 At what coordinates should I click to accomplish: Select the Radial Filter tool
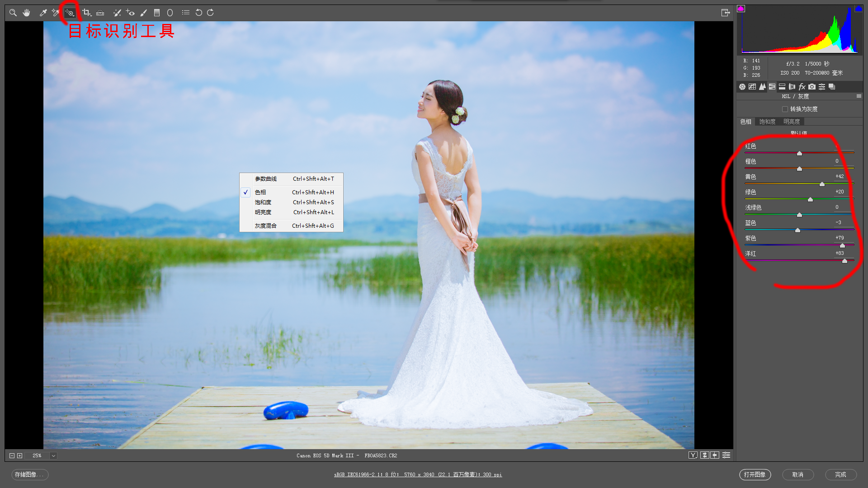click(x=170, y=13)
